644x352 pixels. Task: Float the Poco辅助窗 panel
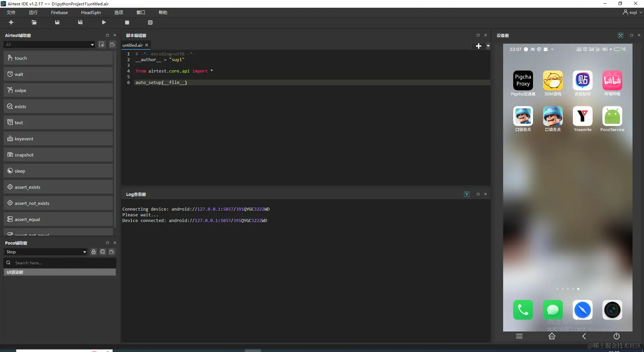[107, 243]
